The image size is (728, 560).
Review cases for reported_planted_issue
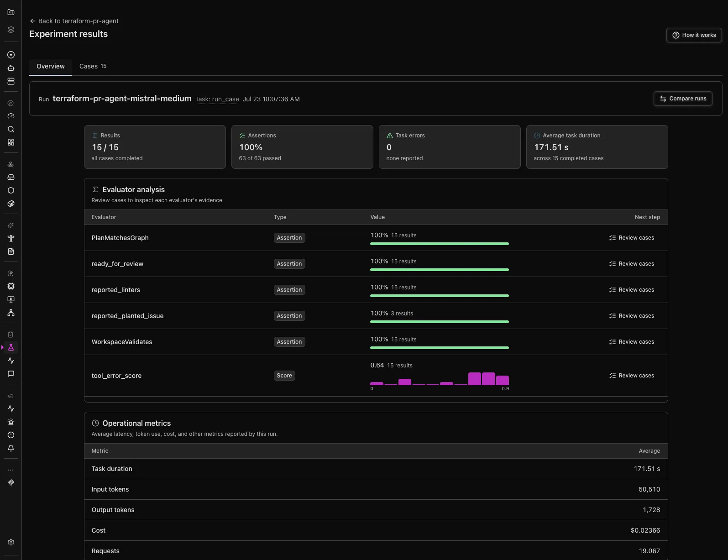[631, 316]
